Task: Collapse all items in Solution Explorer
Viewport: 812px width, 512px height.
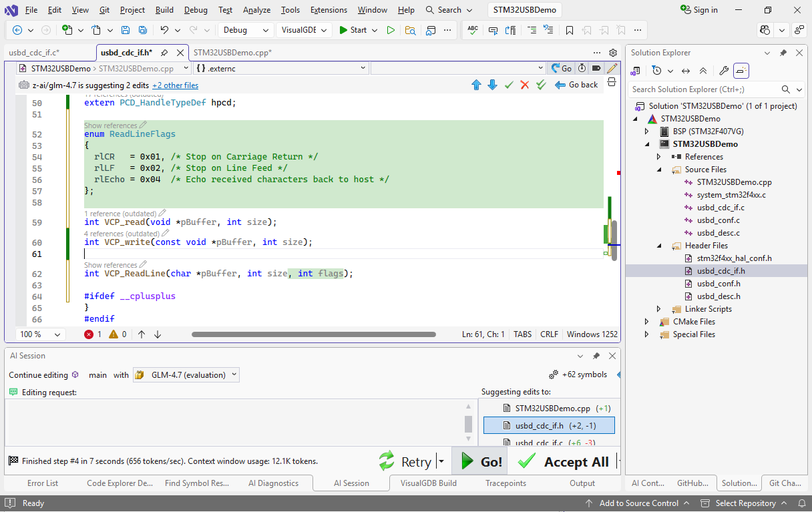Action: (703, 71)
